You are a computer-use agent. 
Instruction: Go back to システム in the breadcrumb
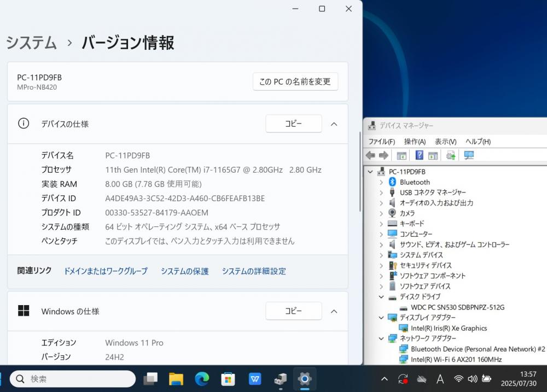pyautogui.click(x=31, y=43)
